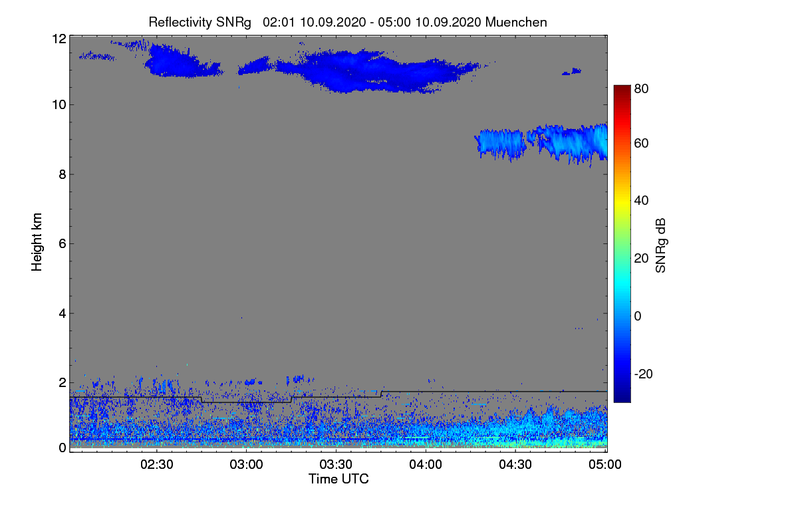The width and height of the screenshot is (798, 532).
Task: Click the 8 height axis label
Action: [62, 174]
